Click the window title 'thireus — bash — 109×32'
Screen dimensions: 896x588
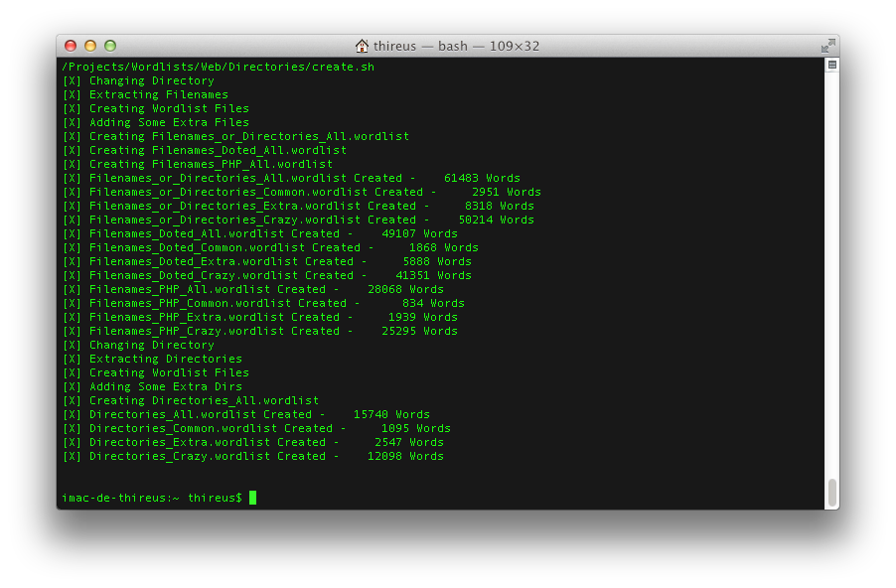click(x=456, y=46)
